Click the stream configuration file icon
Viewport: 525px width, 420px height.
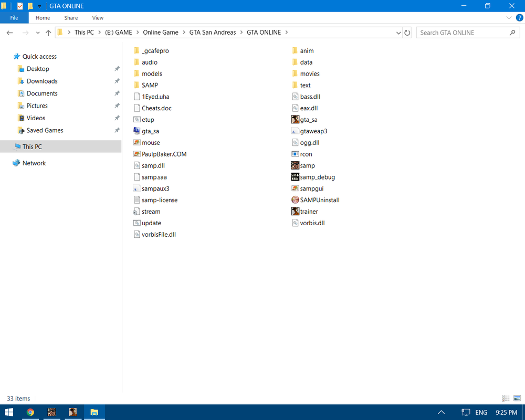click(136, 212)
